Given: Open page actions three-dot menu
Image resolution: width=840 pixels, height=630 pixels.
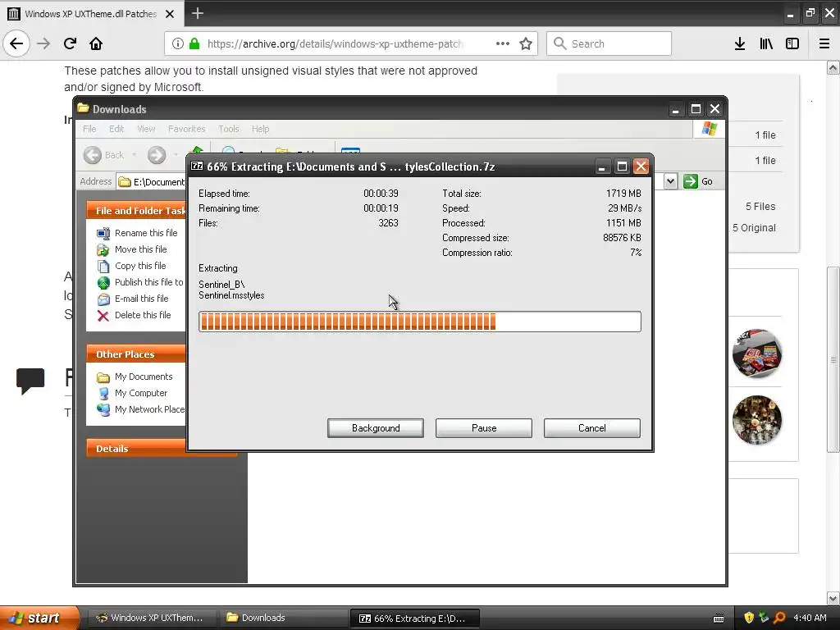Looking at the screenshot, I should pyautogui.click(x=503, y=43).
